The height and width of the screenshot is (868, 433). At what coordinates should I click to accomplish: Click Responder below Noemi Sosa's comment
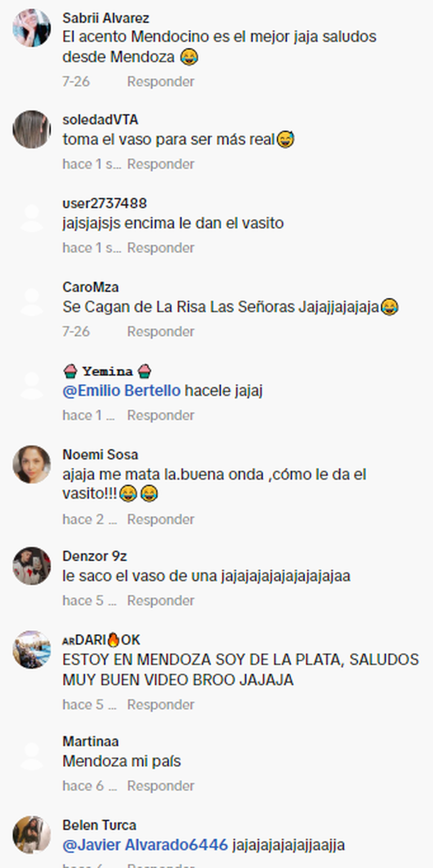point(161,519)
